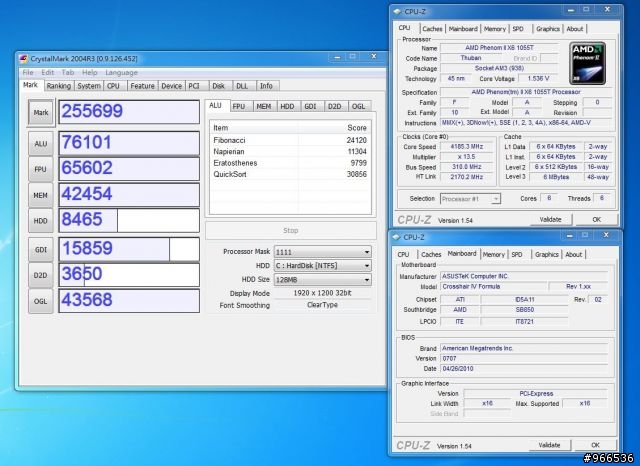
Task: Run the ALU benchmark button
Action: point(41,144)
